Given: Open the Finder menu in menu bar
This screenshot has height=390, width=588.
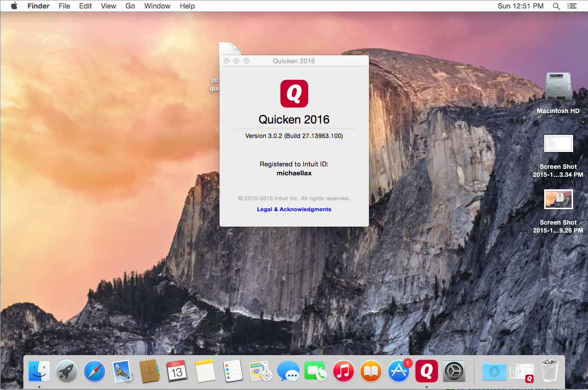Looking at the screenshot, I should (38, 6).
